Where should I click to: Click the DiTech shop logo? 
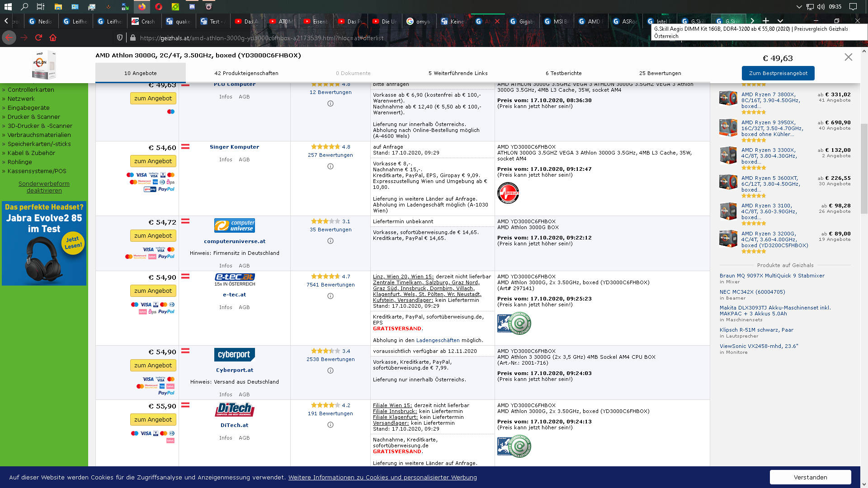coord(235,409)
